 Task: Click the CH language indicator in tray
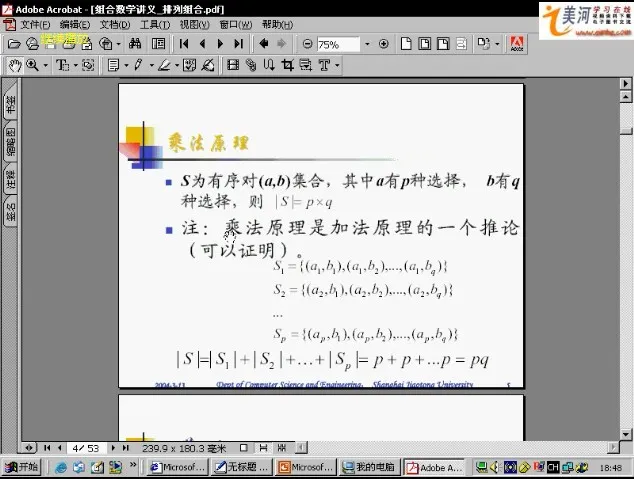tap(553, 468)
